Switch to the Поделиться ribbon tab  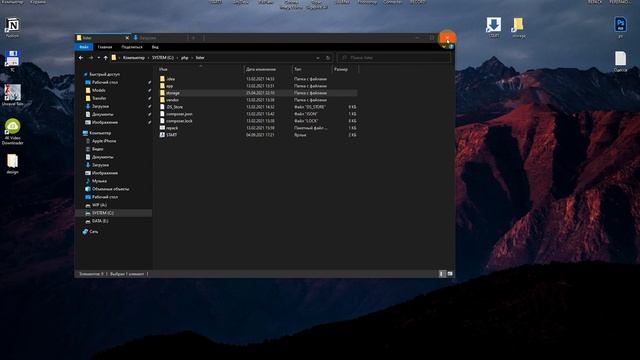point(132,47)
